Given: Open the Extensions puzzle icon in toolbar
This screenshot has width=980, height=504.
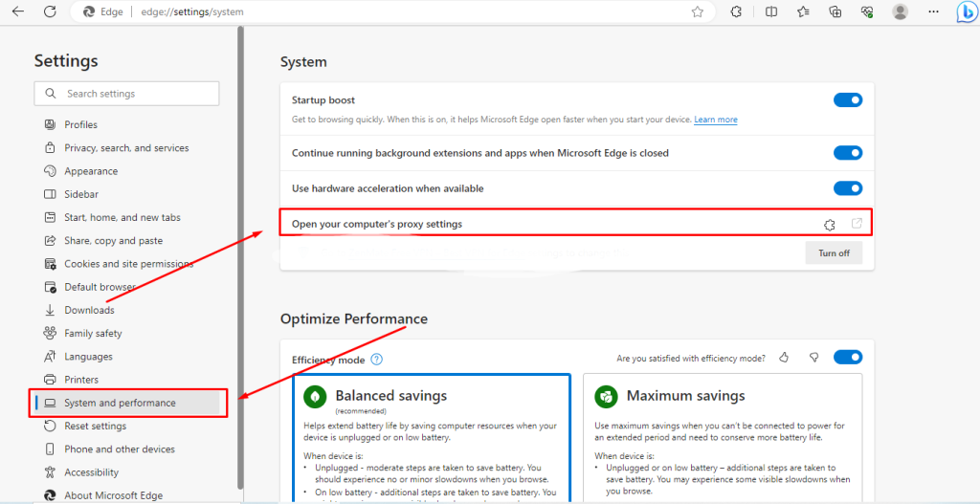Looking at the screenshot, I should [x=736, y=11].
